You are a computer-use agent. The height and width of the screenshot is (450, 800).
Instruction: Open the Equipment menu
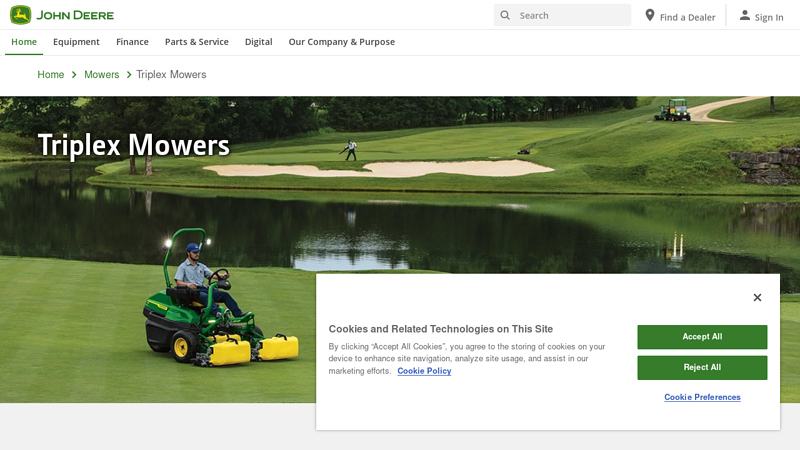[76, 42]
